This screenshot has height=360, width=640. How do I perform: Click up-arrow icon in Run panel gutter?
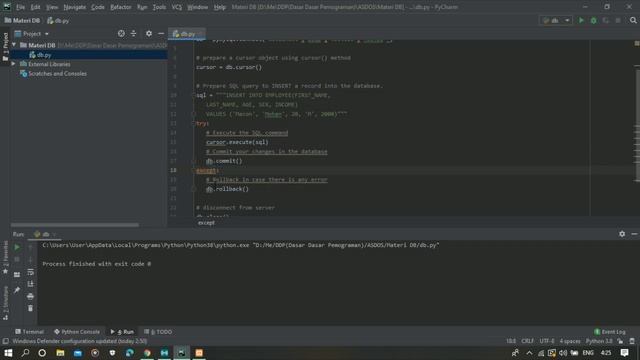pyautogui.click(x=30, y=247)
